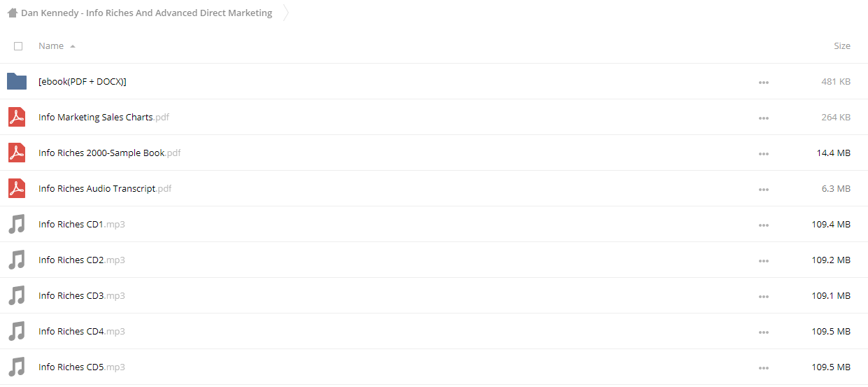
Task: Click PDF icon for Info Riches 2000-Sample Book
Action: (17, 153)
